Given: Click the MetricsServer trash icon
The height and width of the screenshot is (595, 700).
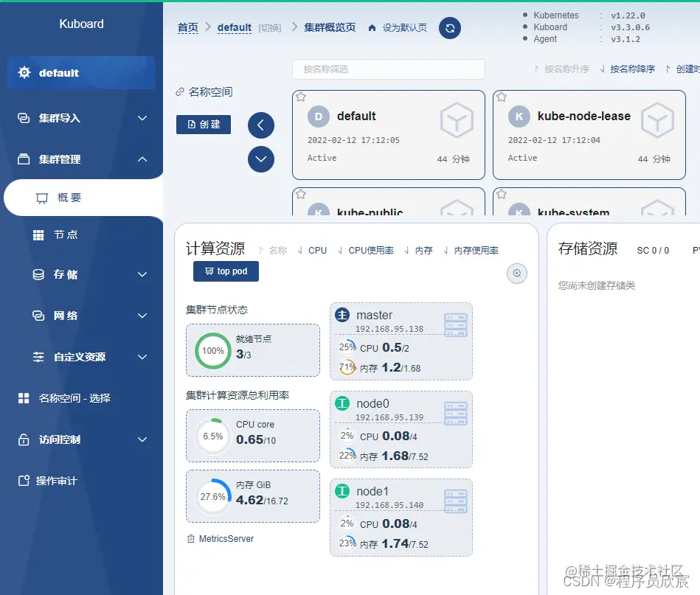Looking at the screenshot, I should (191, 539).
